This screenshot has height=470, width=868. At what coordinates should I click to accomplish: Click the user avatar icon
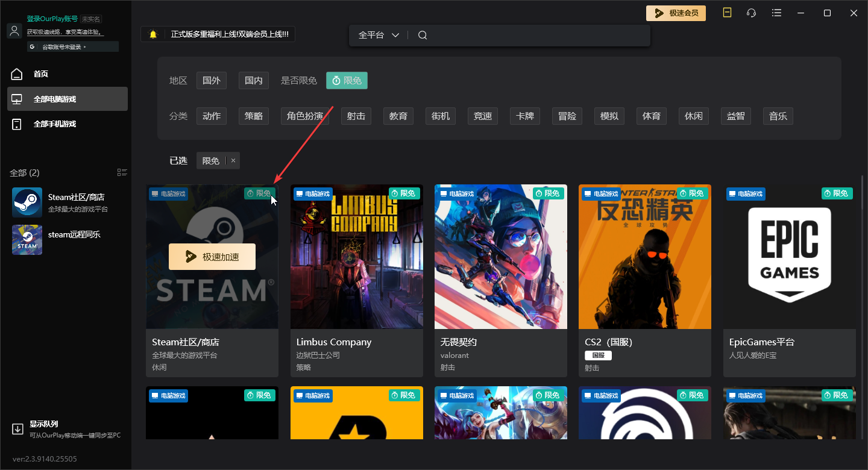click(14, 31)
